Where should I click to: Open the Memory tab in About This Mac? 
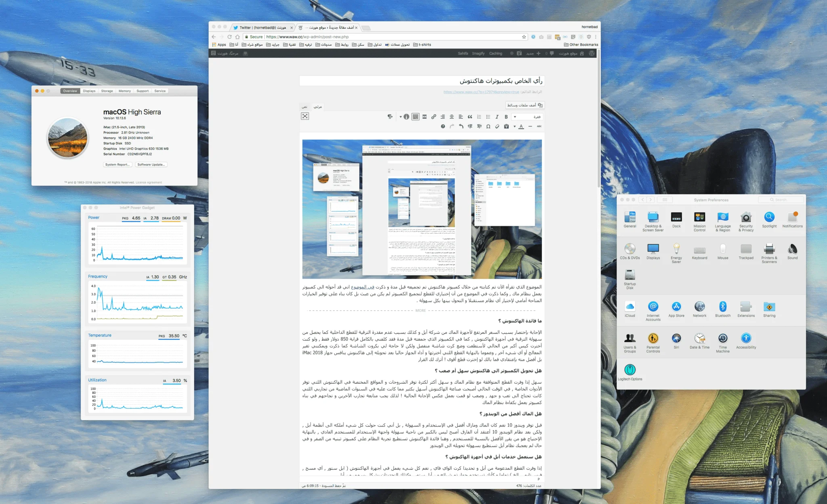[125, 91]
